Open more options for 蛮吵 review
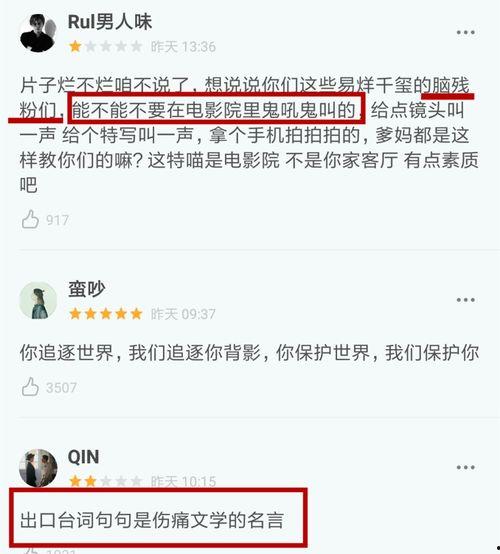 tap(465, 300)
